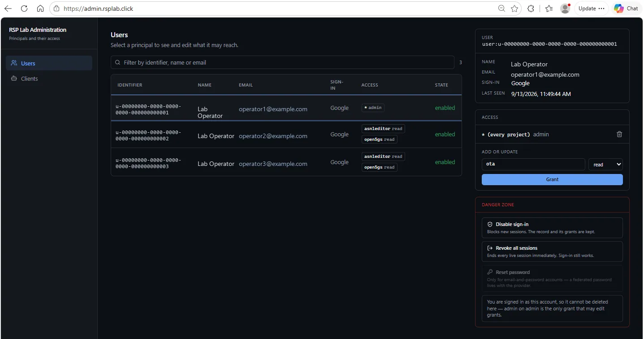Open the browser Update menu

tap(592, 9)
